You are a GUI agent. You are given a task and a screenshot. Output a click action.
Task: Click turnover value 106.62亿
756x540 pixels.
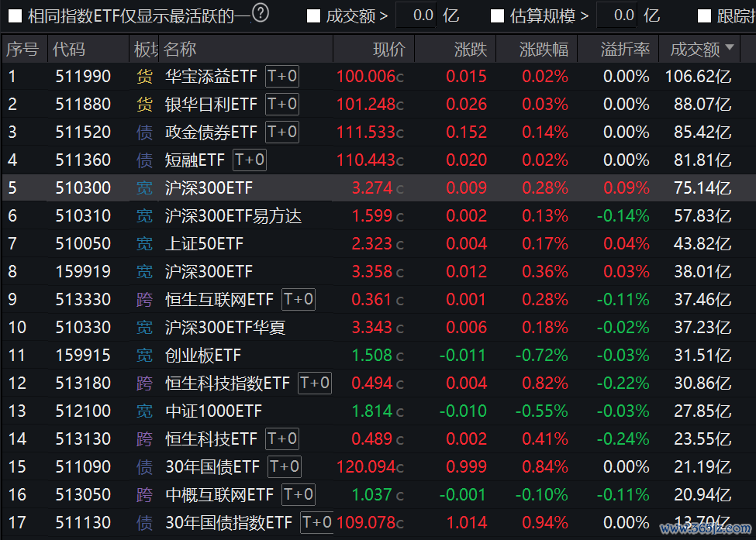tap(698, 77)
